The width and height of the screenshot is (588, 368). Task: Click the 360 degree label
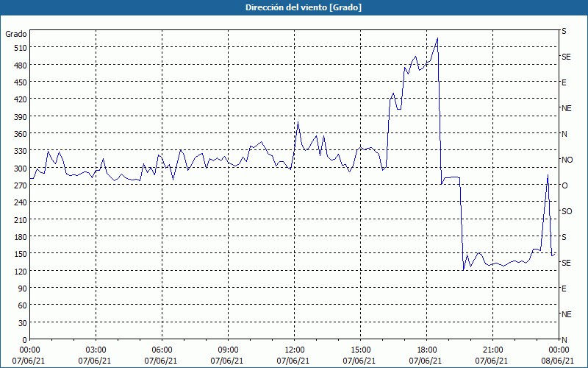(x=21, y=134)
